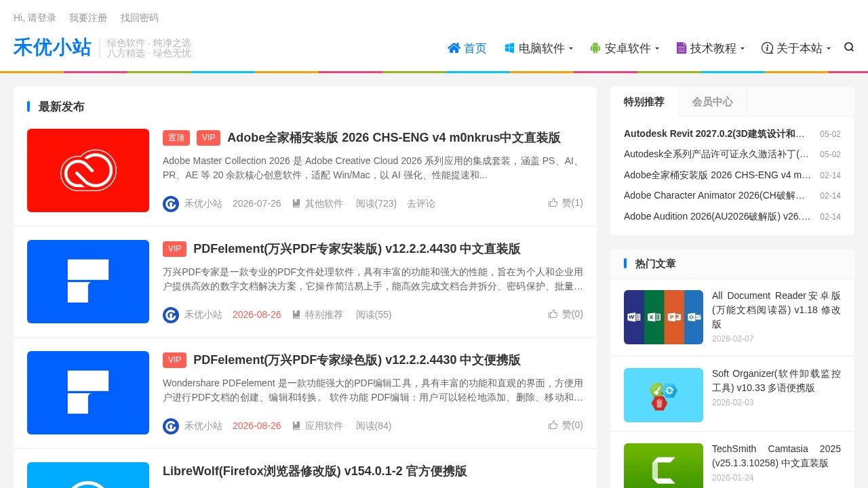Click the Adobe Creative Cloud red thumbnail

coord(88,170)
